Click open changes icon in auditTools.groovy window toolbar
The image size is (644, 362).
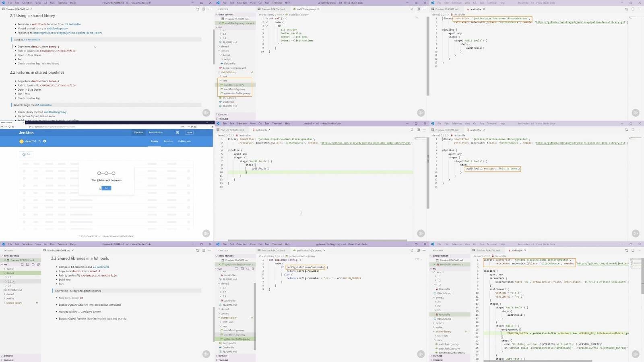pos(412,9)
